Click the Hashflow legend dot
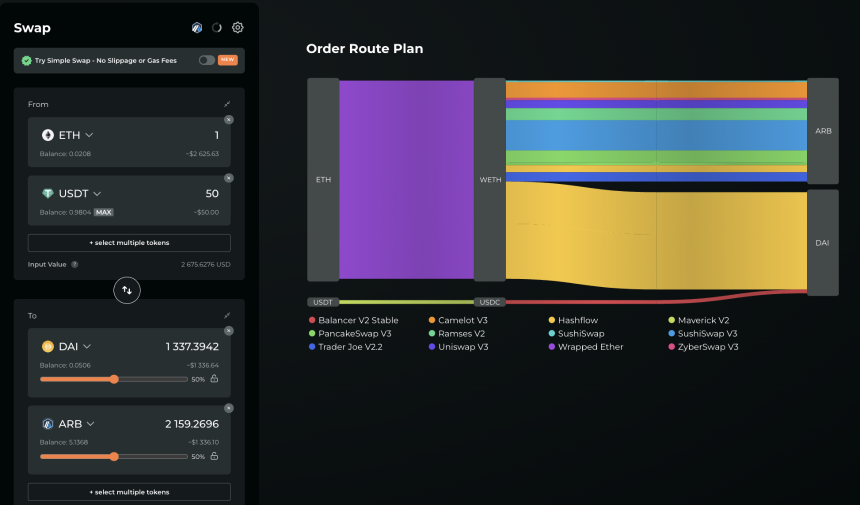860x505 pixels. [x=552, y=320]
